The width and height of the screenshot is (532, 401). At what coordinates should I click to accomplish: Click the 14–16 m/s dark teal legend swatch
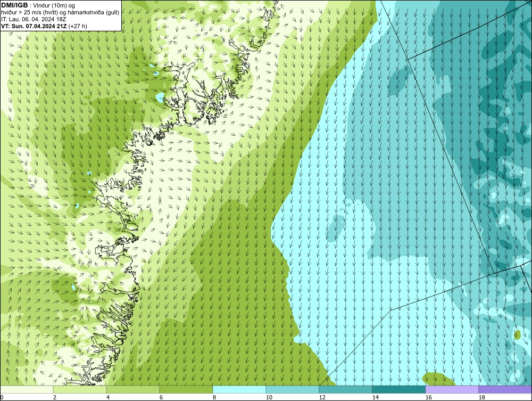[398, 389]
